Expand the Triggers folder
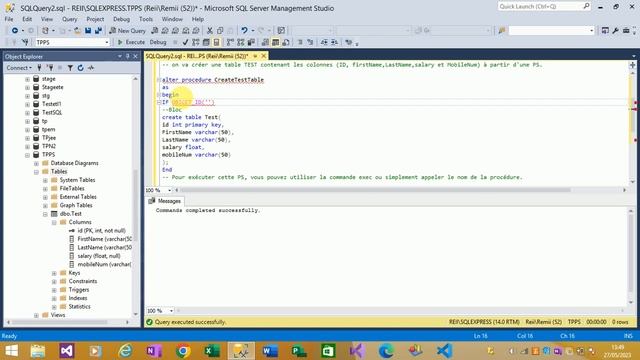640x360 pixels. 54,290
